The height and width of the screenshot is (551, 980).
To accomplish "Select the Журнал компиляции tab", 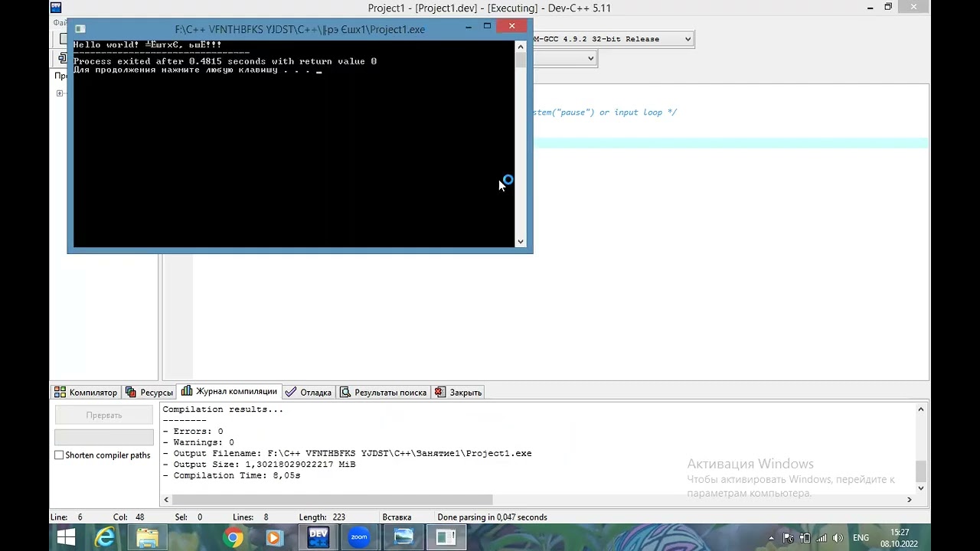I will pyautogui.click(x=229, y=391).
